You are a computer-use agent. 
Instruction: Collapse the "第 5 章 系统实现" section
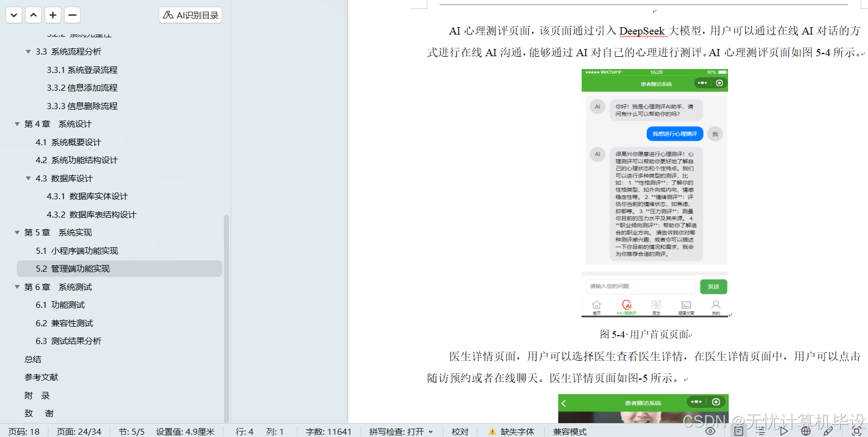17,232
